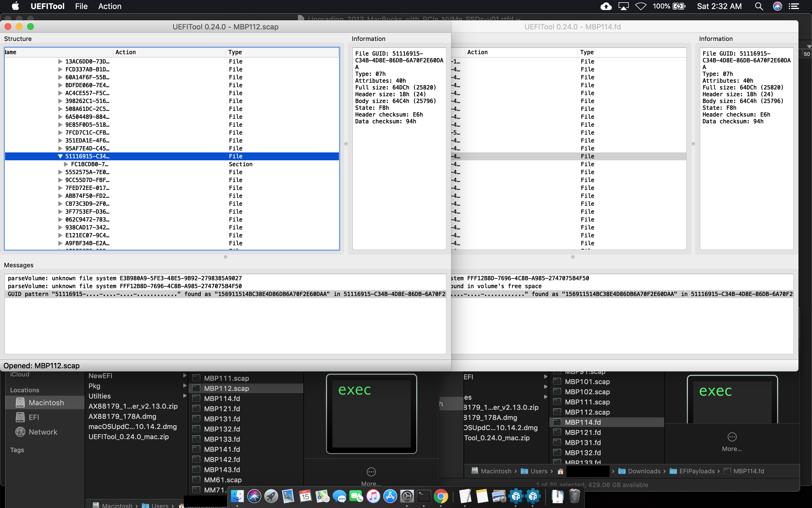812x508 pixels.
Task: Open Launchpad rocket icon in dock
Action: click(271, 496)
